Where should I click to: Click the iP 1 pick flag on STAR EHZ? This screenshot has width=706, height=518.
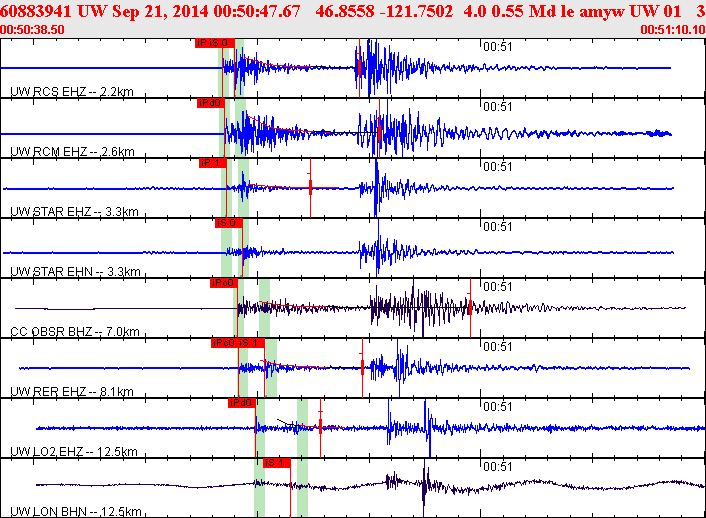213,163
